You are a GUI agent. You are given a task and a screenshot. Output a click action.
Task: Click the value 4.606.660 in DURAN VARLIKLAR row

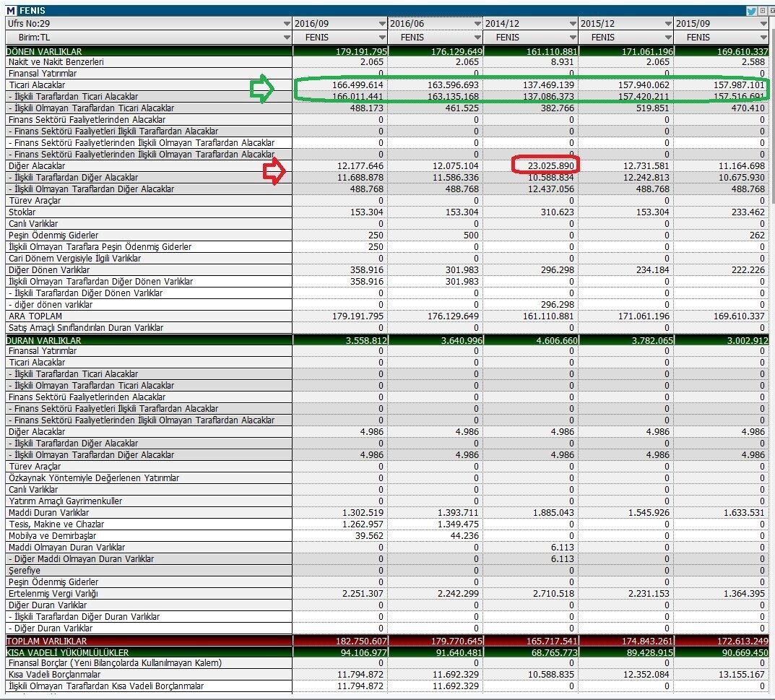(557, 340)
